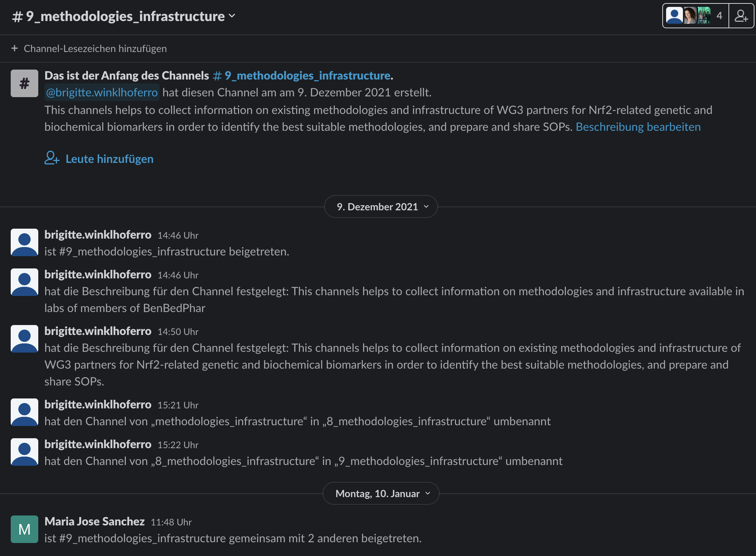Image resolution: width=756 pixels, height=556 pixels.
Task: Click Beschreibung bearbeiten link
Action: coord(638,127)
